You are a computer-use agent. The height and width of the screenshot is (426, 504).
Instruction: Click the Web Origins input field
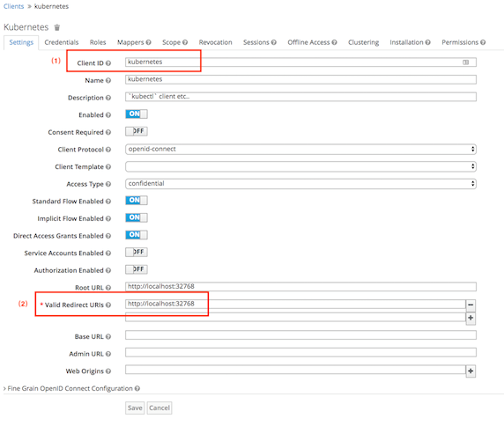(x=295, y=370)
